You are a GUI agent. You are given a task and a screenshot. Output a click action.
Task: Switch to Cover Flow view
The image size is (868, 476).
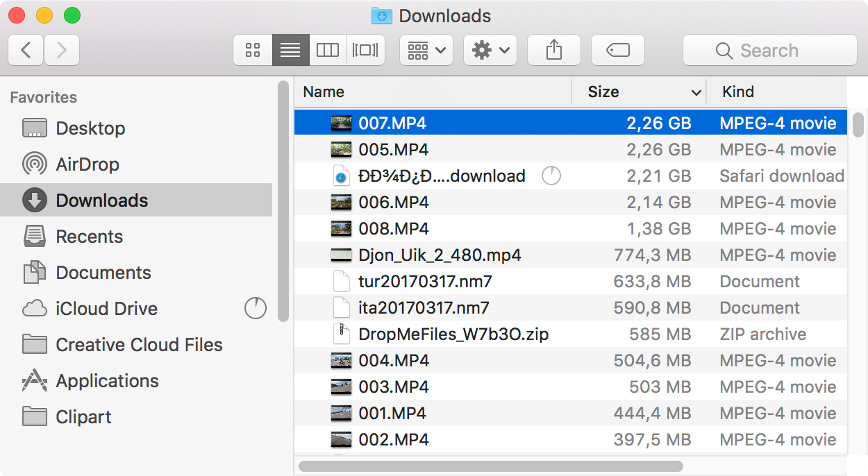365,50
